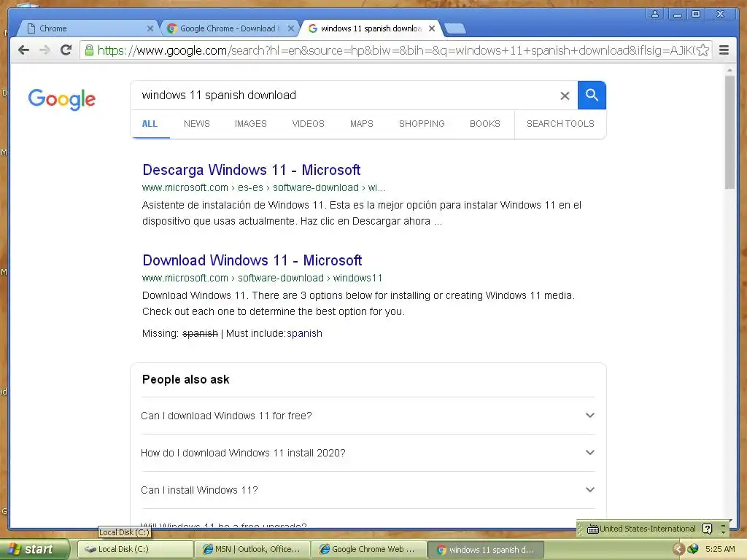This screenshot has width=747, height=560.
Task: Click the 'People also ask' heading
Action: tap(186, 379)
